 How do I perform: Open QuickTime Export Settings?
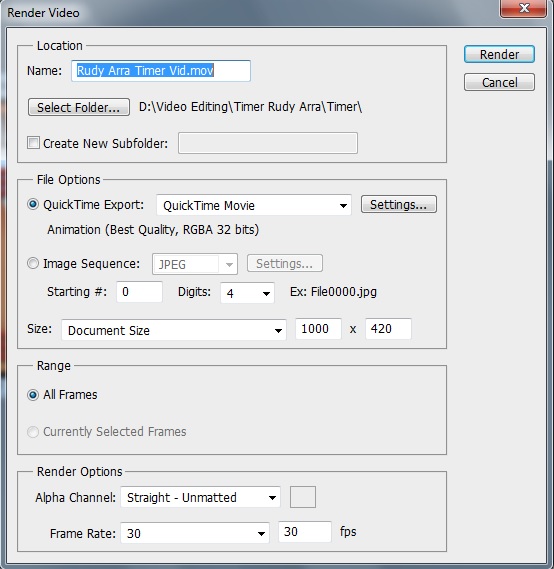click(398, 204)
